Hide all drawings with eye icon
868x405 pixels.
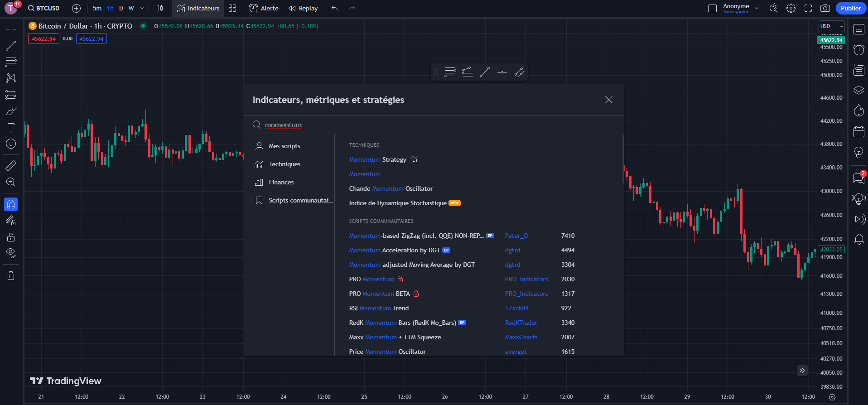[11, 253]
